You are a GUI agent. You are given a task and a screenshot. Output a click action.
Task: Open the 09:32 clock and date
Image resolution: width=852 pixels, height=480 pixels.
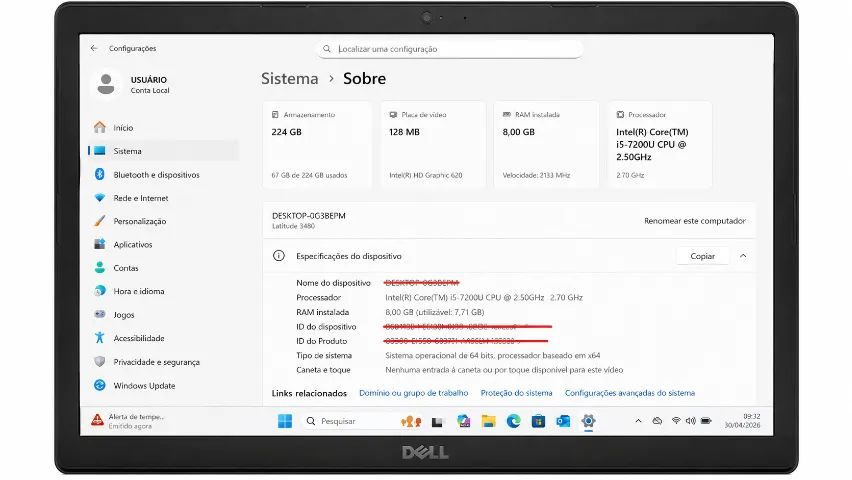coord(742,421)
